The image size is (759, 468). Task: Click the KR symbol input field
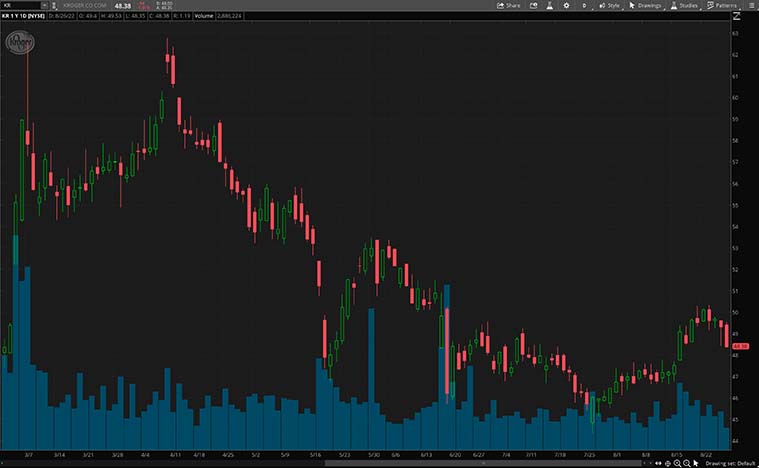[22, 5]
